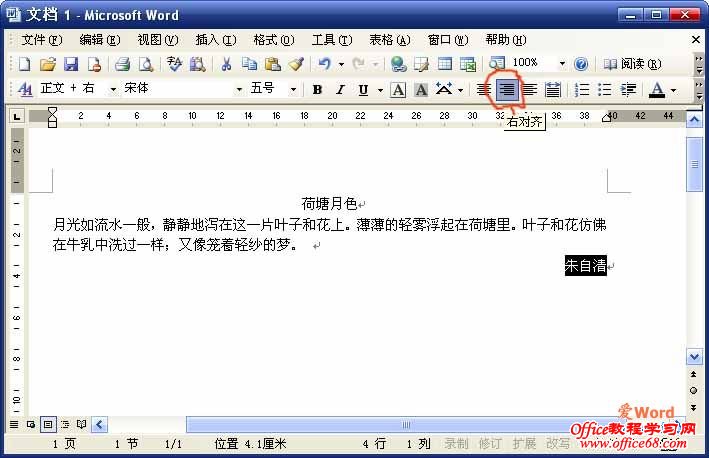Open the 文件(F) menu
The height and width of the screenshot is (458, 709).
coord(42,40)
